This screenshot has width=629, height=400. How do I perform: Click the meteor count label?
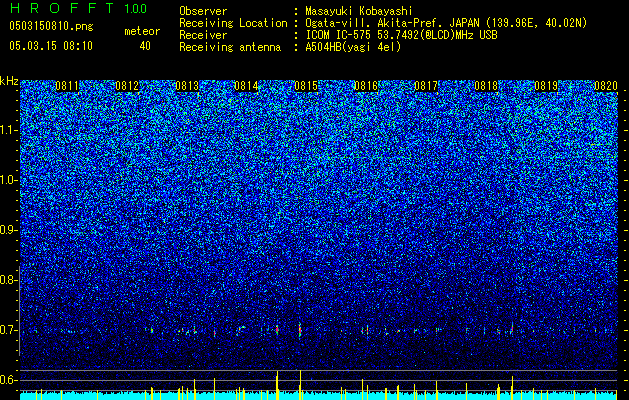[x=142, y=31]
